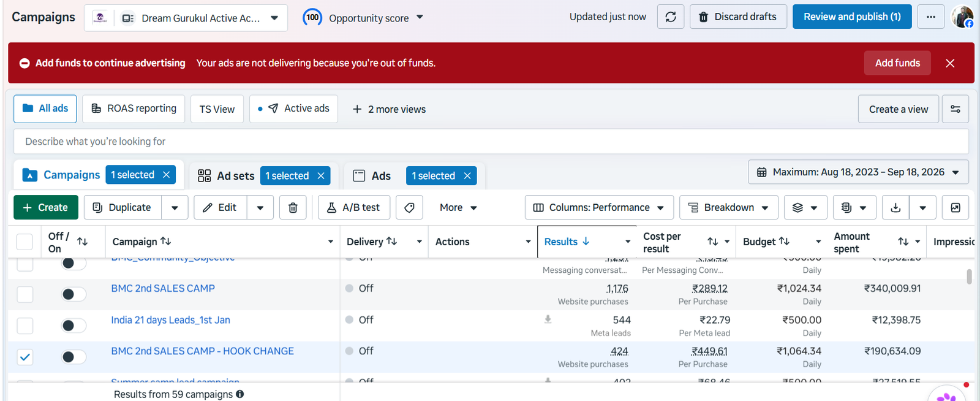
Task: Open the Breakdown dropdown
Action: click(x=729, y=207)
